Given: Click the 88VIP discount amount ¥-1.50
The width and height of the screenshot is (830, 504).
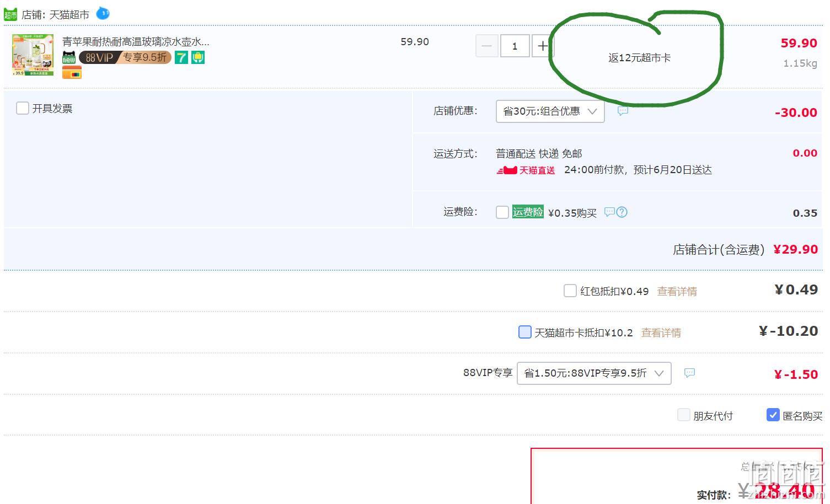Looking at the screenshot, I should coord(796,374).
